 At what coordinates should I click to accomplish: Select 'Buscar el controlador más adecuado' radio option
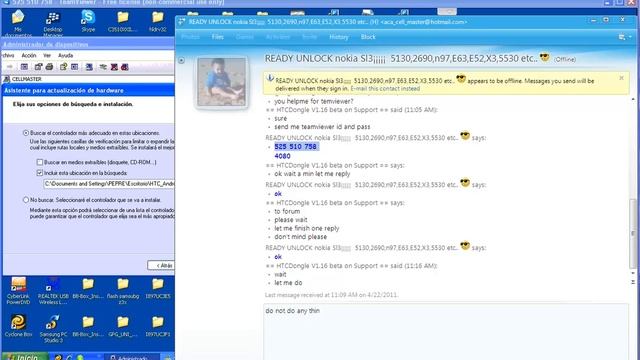(26, 133)
